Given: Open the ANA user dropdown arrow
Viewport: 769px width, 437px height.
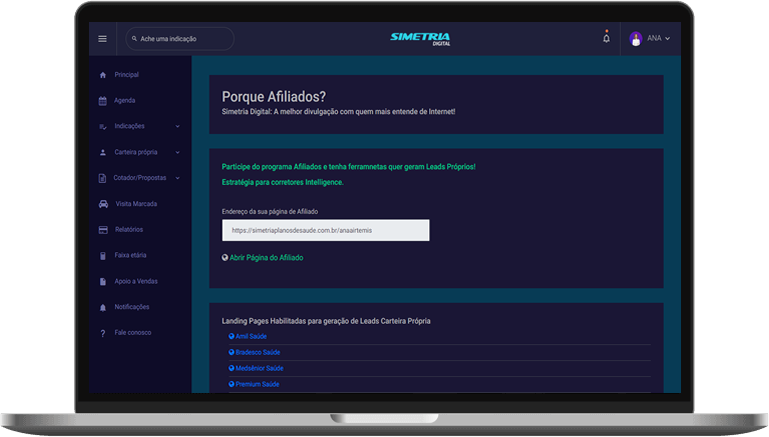Looking at the screenshot, I should [667, 38].
